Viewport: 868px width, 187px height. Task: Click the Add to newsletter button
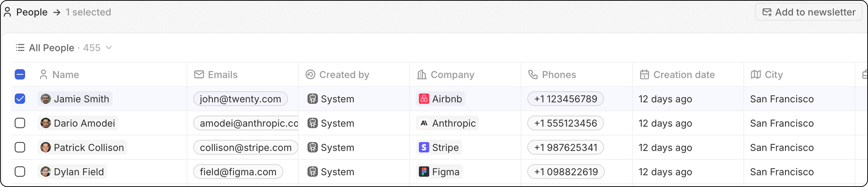808,12
